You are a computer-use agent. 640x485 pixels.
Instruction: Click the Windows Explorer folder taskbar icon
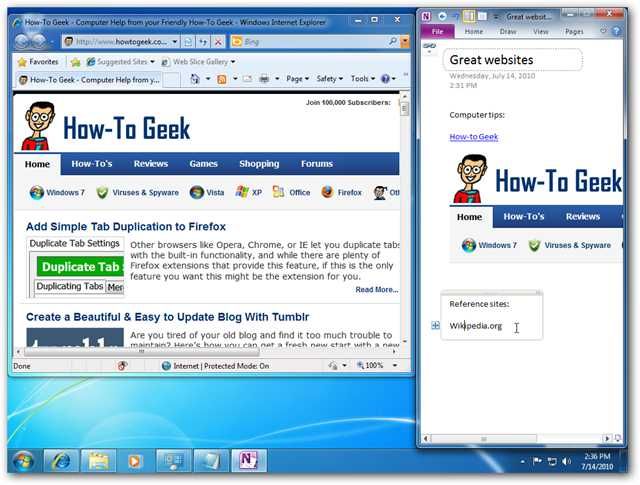pos(98,461)
